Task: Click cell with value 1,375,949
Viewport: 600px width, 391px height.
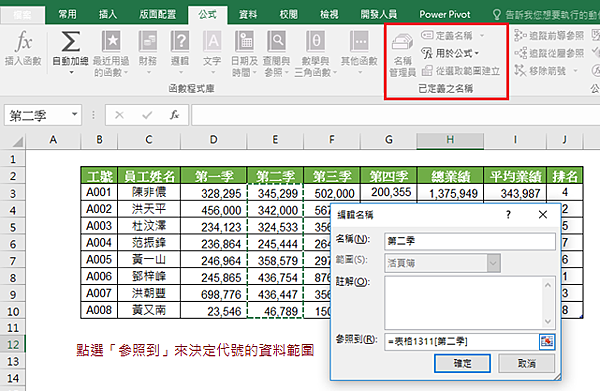Action: click(x=450, y=193)
